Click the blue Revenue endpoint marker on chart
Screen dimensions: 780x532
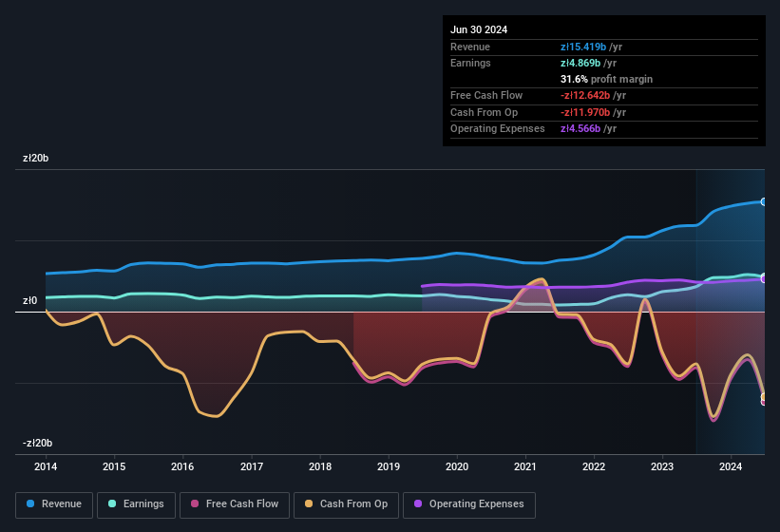click(764, 201)
